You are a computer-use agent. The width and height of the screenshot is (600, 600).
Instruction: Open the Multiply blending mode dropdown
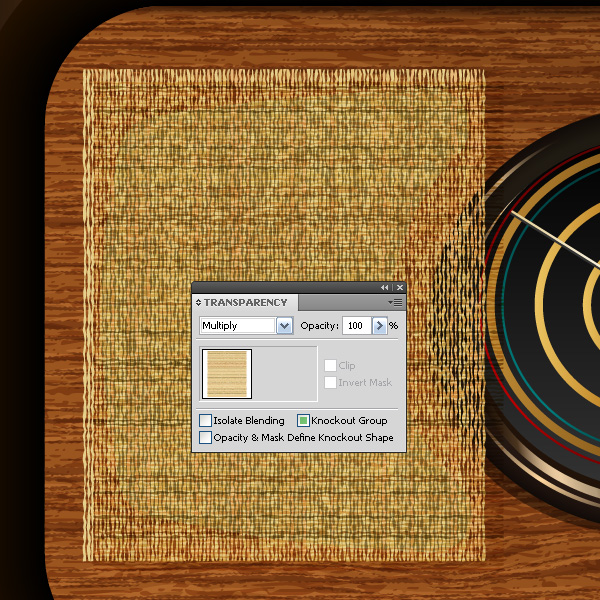[284, 326]
